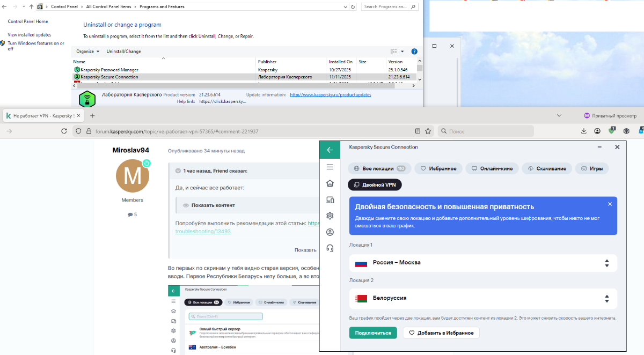
Task: Select the 'Kaspersky Password Manager' row
Action: pyautogui.click(x=244, y=70)
